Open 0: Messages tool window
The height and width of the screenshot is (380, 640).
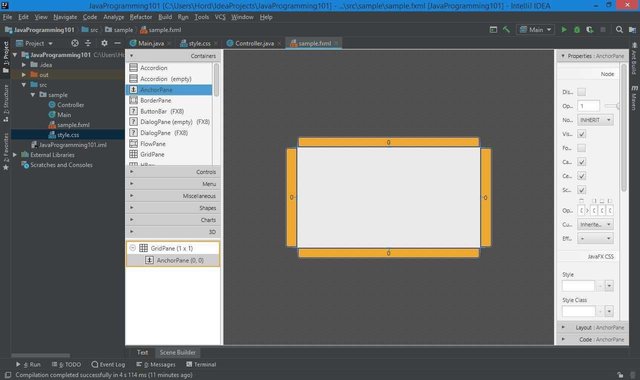156,364
